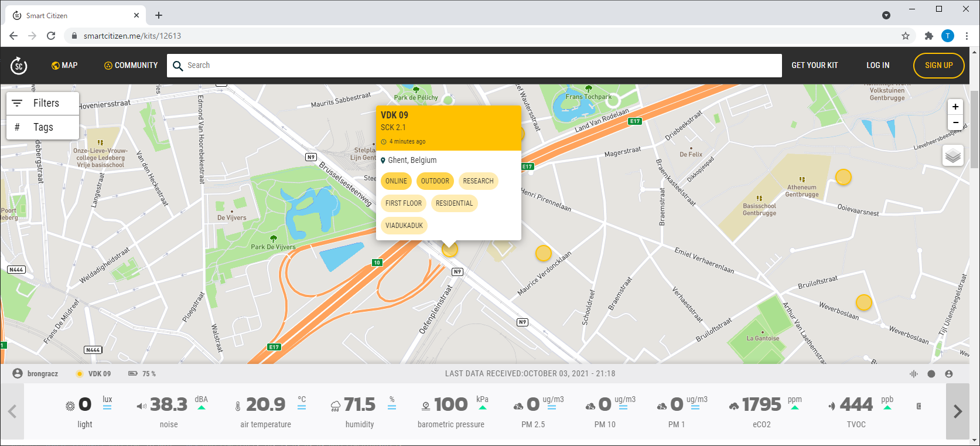The height and width of the screenshot is (446, 980).
Task: Select the OUTDOOR tag chip
Action: (435, 181)
